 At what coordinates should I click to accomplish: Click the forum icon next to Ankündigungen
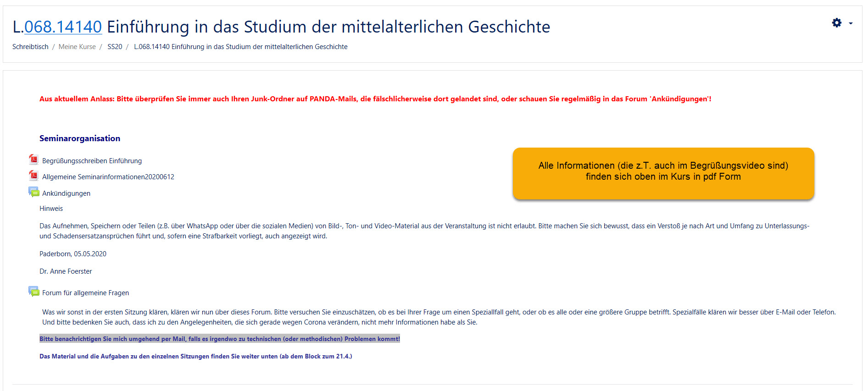click(33, 192)
